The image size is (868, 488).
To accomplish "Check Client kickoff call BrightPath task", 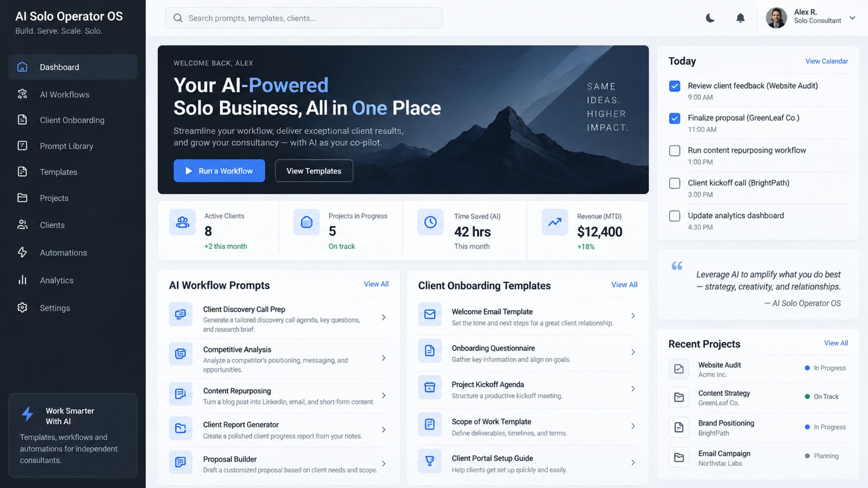I will [x=674, y=183].
